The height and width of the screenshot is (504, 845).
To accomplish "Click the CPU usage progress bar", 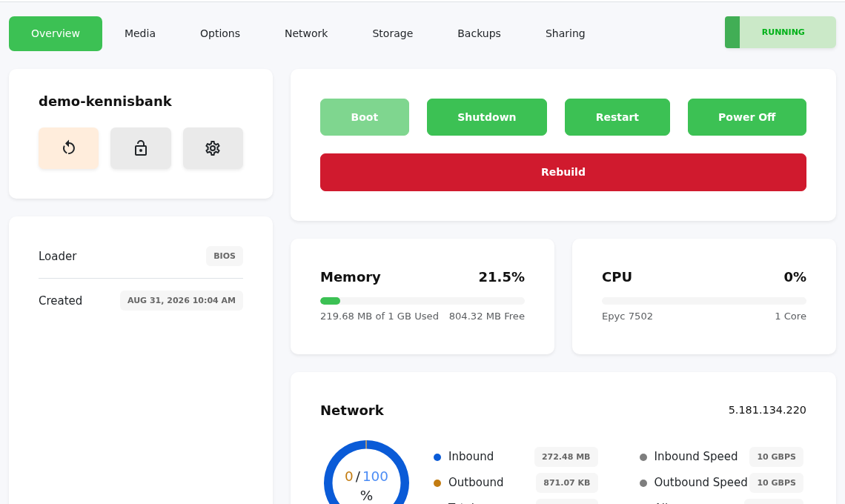I will pos(704,301).
